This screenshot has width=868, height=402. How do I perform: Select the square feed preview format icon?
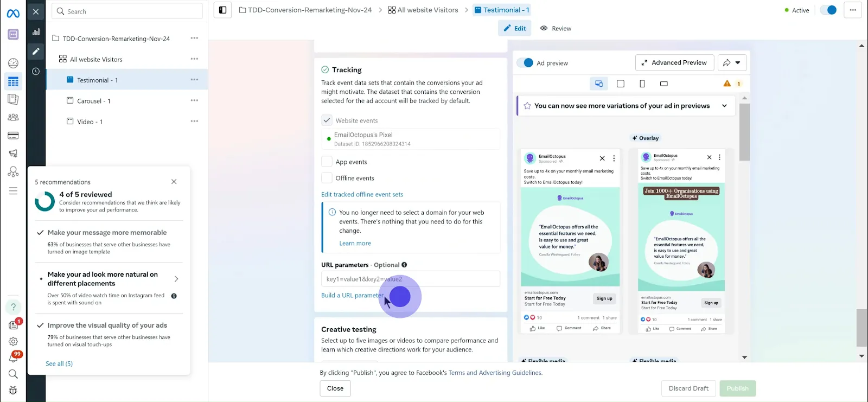click(621, 84)
